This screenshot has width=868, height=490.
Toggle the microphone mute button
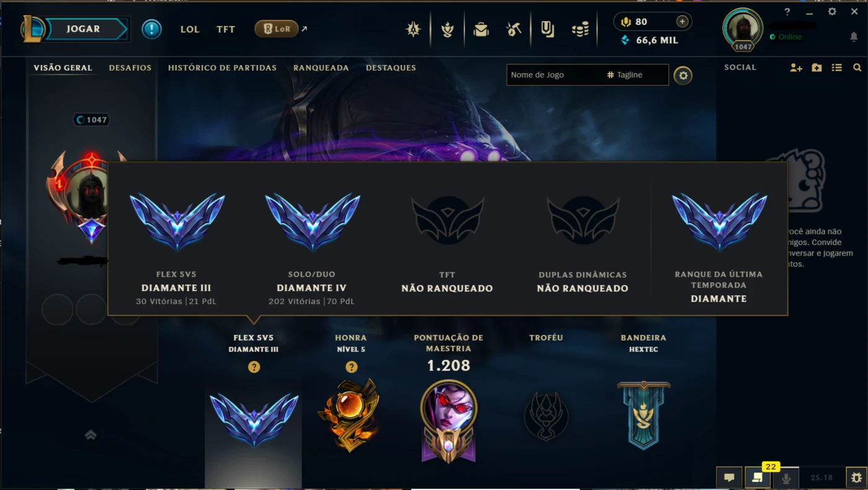pyautogui.click(x=786, y=478)
